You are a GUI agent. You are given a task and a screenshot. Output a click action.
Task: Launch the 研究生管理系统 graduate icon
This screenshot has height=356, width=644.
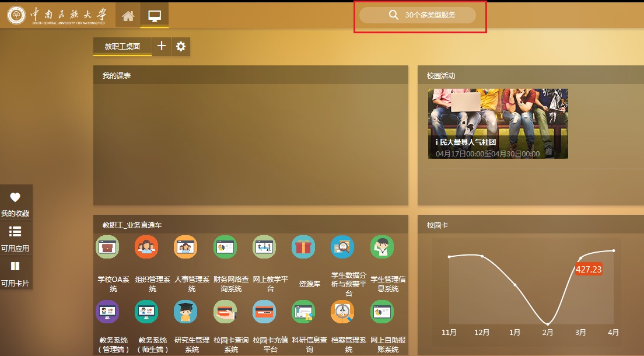click(185, 312)
